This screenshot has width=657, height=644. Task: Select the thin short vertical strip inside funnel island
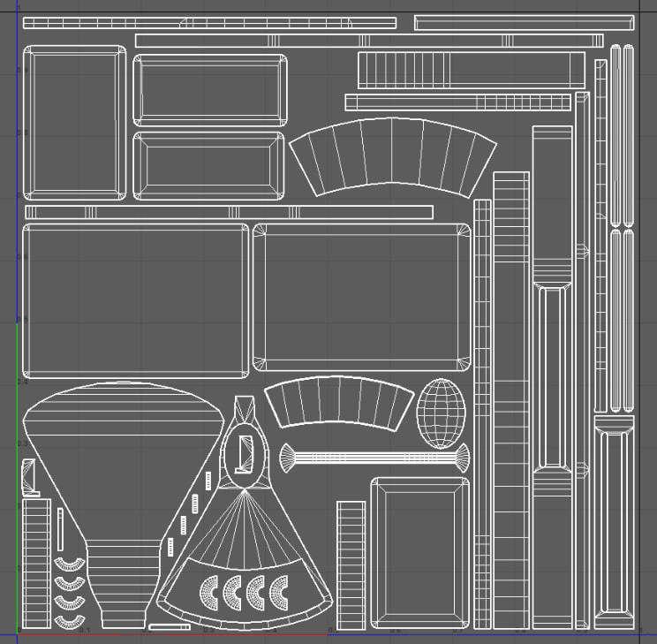click(60, 529)
